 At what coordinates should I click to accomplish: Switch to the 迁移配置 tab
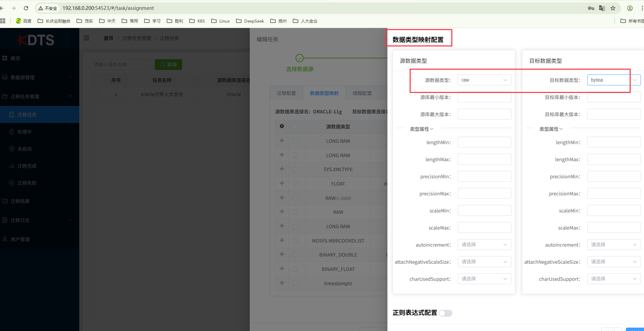[x=286, y=93]
